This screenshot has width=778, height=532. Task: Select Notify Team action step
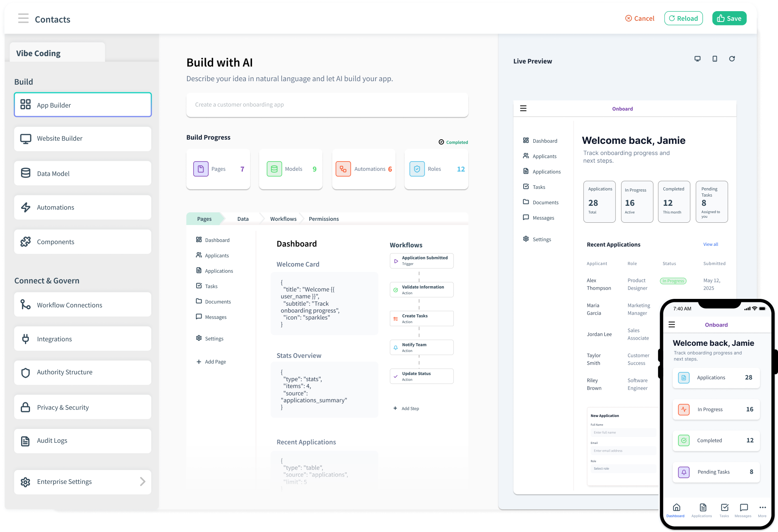pyautogui.click(x=422, y=347)
